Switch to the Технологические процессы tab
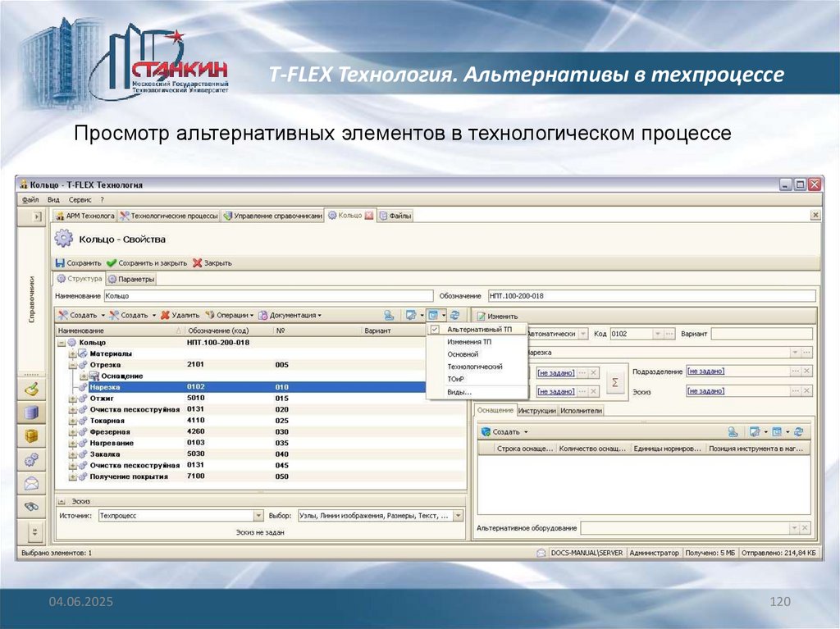 (169, 216)
